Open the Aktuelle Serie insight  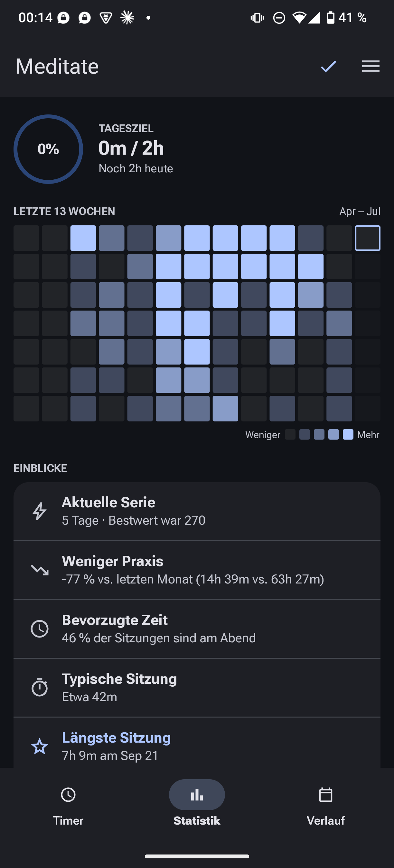[197, 511]
